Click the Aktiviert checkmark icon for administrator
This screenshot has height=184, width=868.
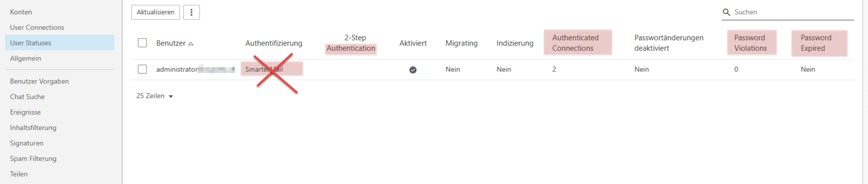(413, 70)
